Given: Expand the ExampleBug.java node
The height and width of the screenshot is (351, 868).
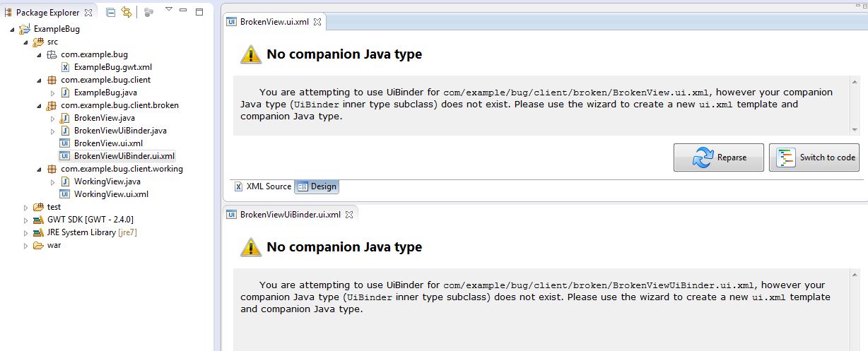Looking at the screenshot, I should pyautogui.click(x=52, y=93).
